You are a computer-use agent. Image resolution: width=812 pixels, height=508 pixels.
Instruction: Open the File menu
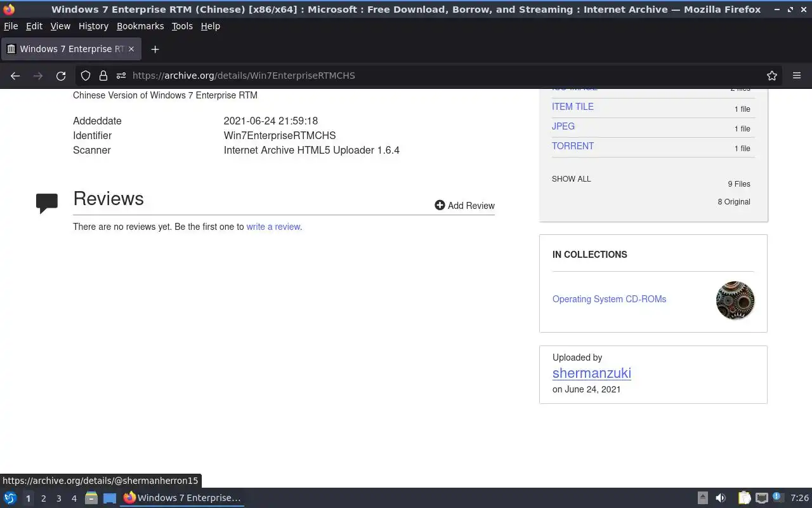point(11,26)
